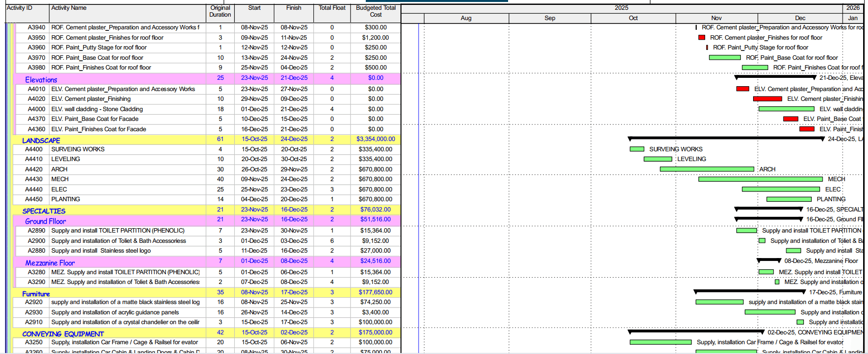Screen dimensions: 868x354
Task: Click the Finish date cell of A4000 wall cladding
Action: point(293,109)
